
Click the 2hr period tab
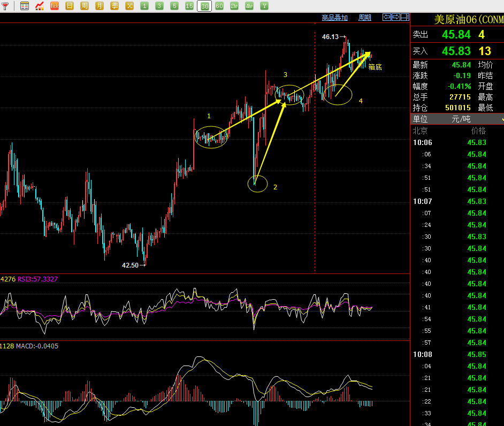point(234,6)
